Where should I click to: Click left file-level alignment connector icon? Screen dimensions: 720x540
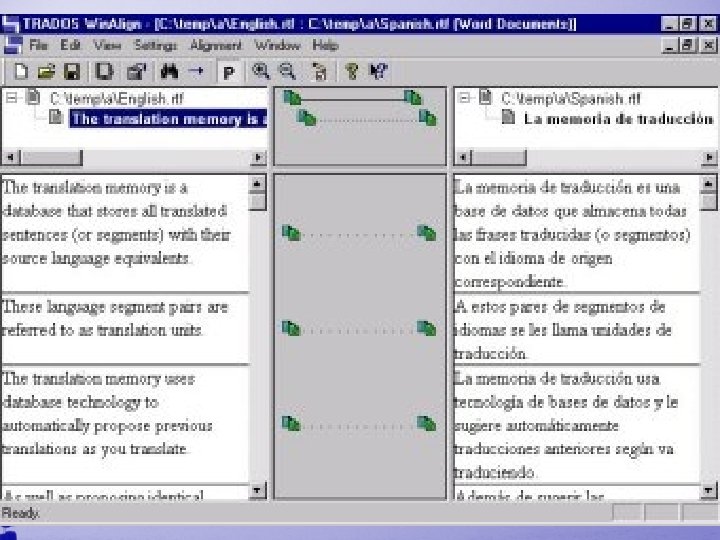292,97
